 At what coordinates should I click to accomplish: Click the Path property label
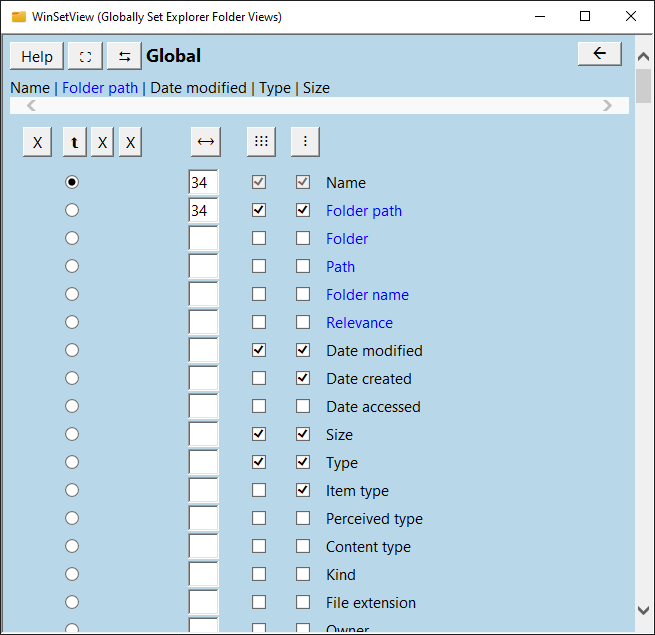coord(340,267)
